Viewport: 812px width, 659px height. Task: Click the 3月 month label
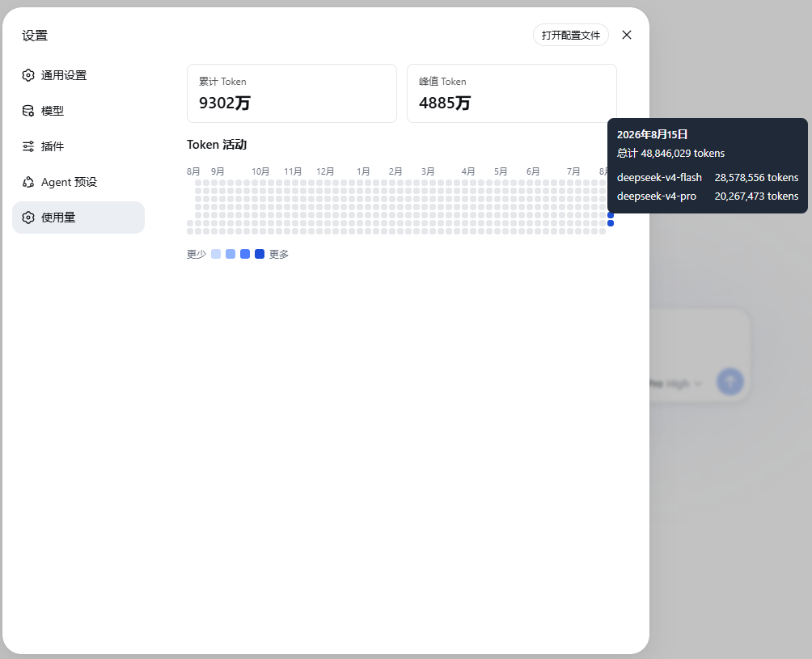coord(428,171)
